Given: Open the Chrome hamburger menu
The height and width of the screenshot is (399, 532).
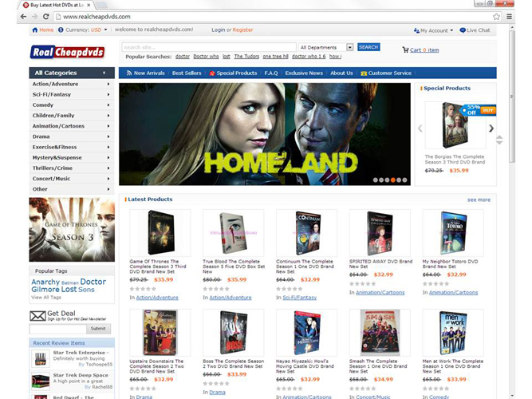Looking at the screenshot, I should pos(509,16).
